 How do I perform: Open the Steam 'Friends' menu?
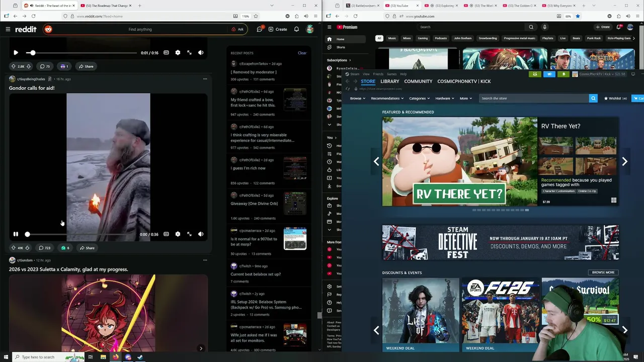[x=378, y=74]
